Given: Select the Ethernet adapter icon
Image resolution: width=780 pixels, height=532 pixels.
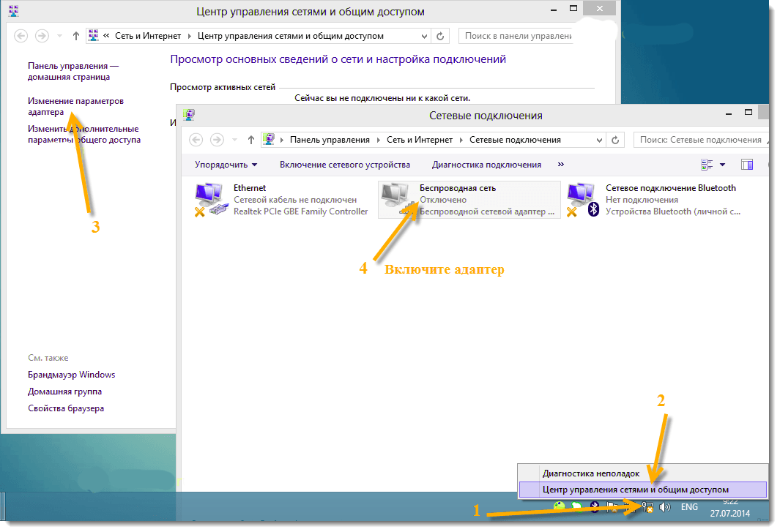Looking at the screenshot, I should 211,200.
